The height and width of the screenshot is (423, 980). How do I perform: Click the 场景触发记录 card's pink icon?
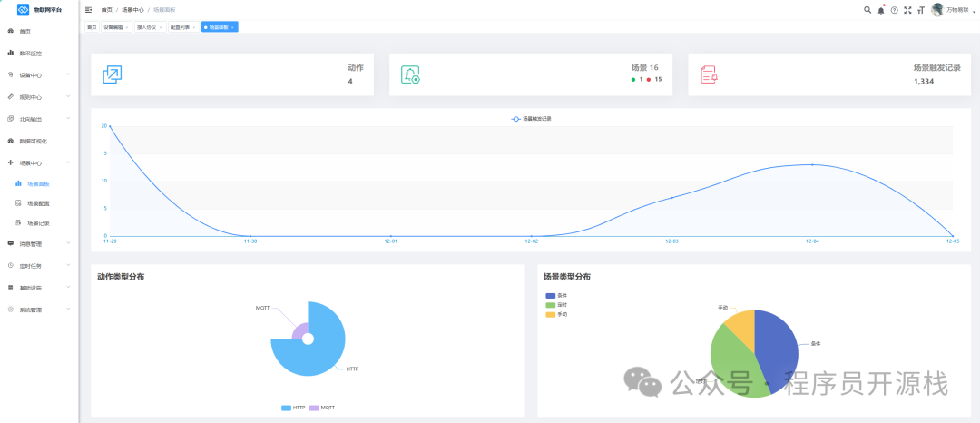[709, 74]
